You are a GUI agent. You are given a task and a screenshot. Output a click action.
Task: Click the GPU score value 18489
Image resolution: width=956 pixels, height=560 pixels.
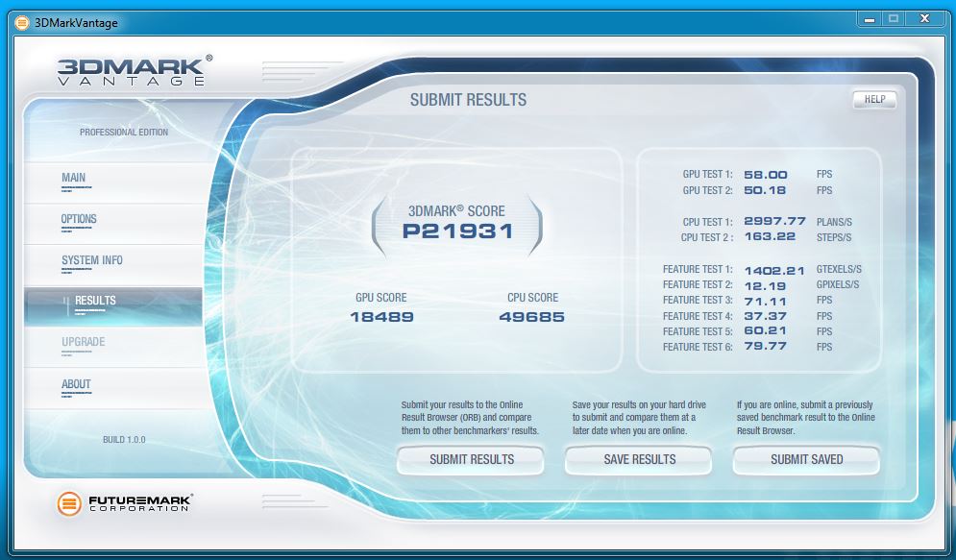381,317
